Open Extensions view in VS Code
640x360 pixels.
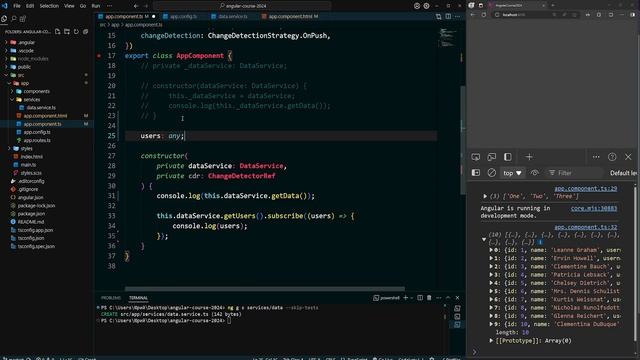(23, 19)
